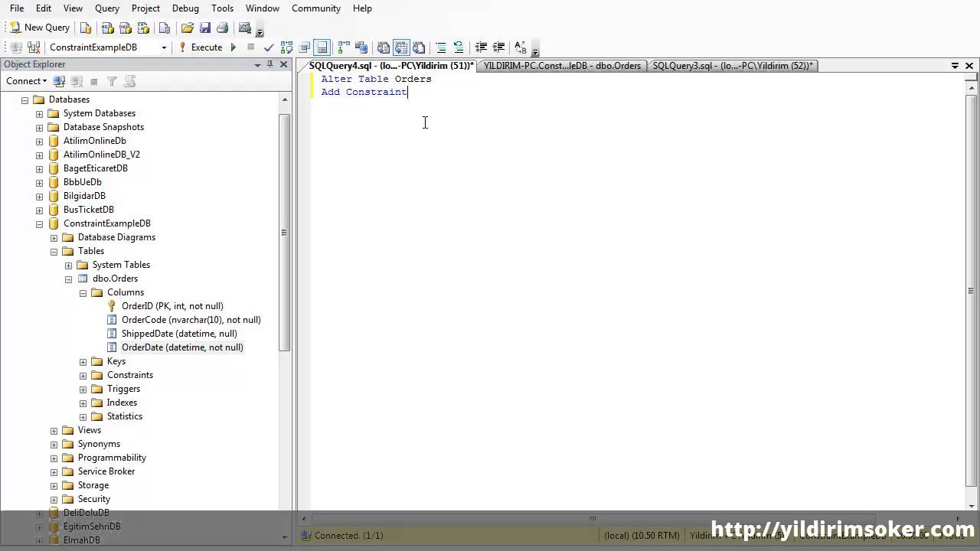Click the Object Explorer vertical scrollbar
980x551 pixels.
[x=285, y=232]
